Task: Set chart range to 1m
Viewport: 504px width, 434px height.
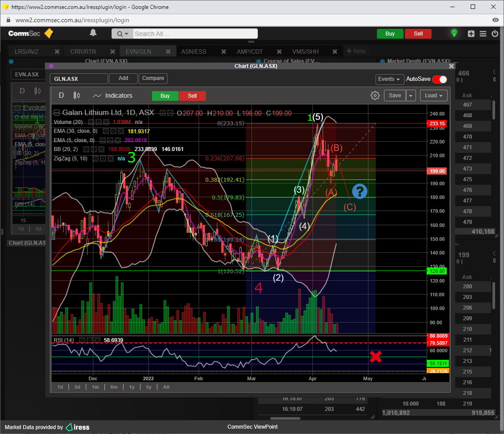Action: click(x=96, y=387)
